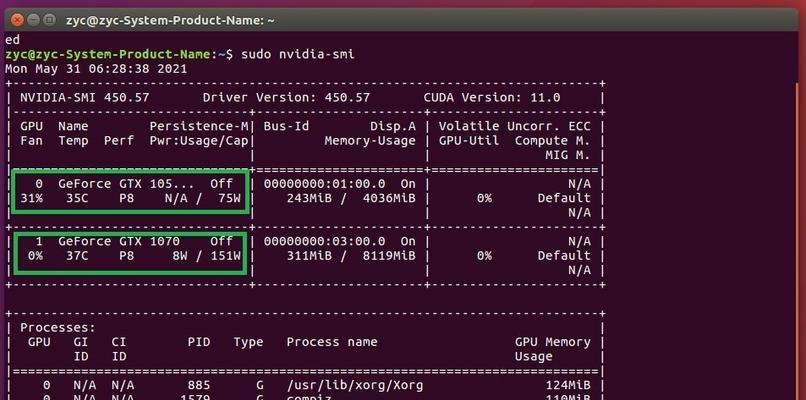Image resolution: width=806 pixels, height=400 pixels.
Task: Click the Persistence-M column header
Action: [199, 126]
